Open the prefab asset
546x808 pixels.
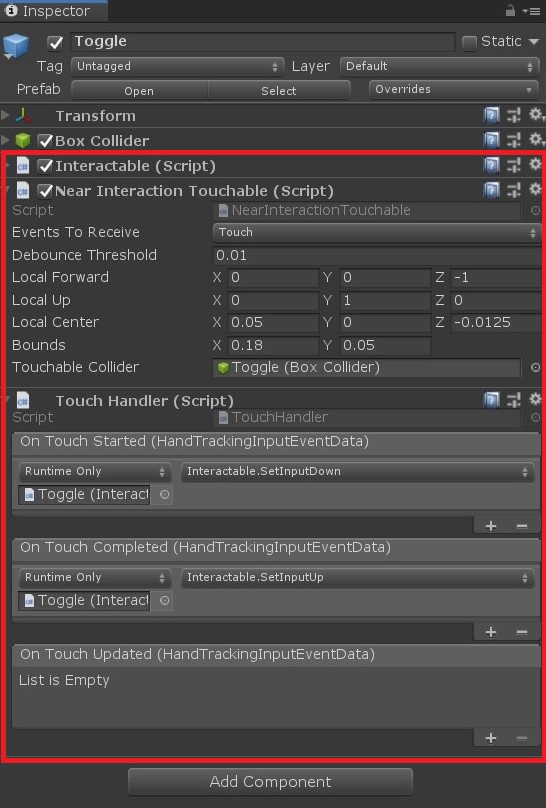click(x=139, y=91)
